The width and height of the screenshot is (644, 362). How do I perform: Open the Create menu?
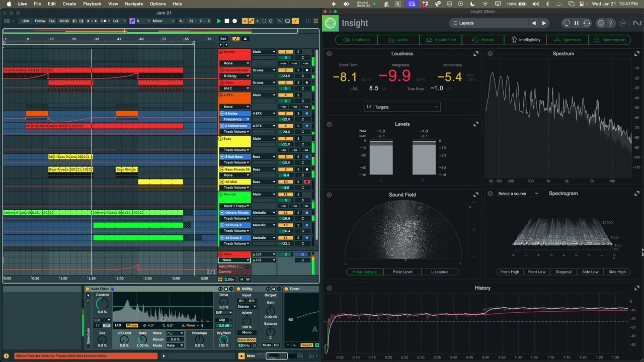69,4
